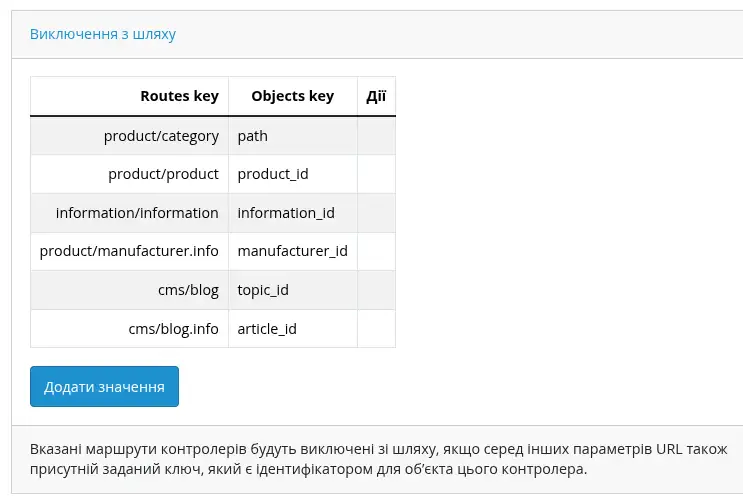Click the 'product_id' object key cell

273,174
